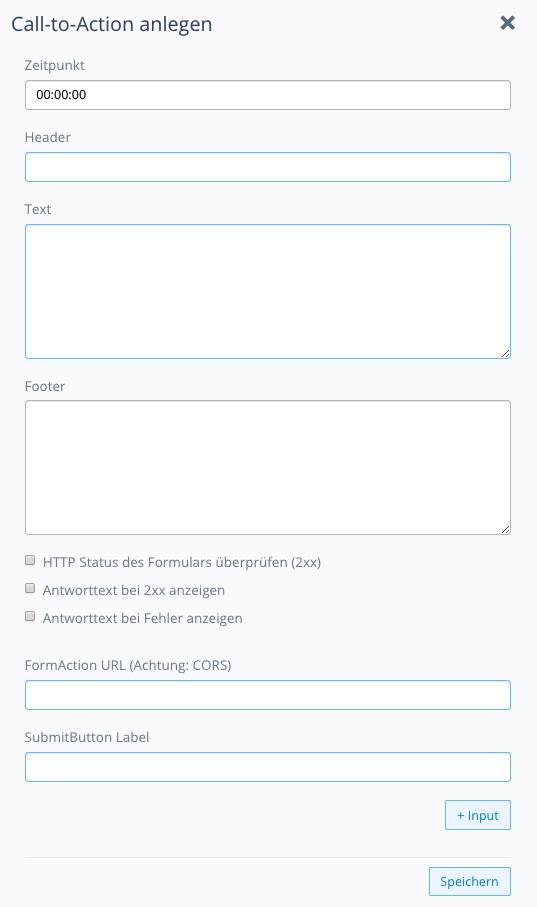
Task: Add a field with the + Input button
Action: pos(478,815)
